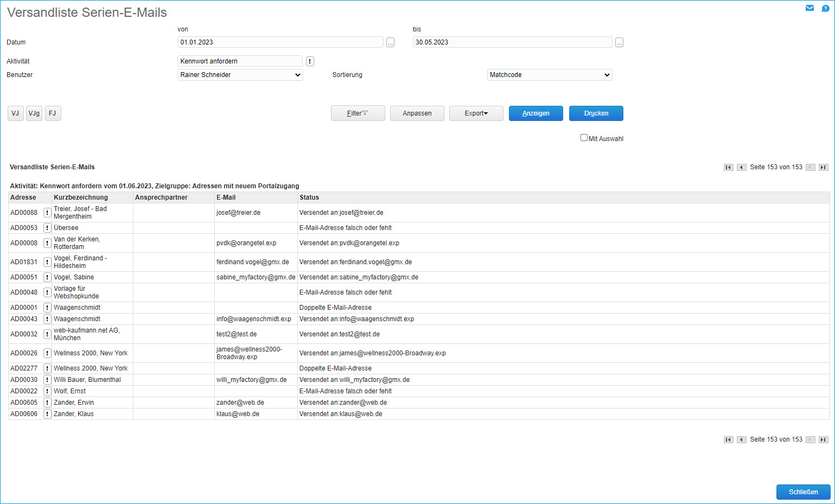Open the Filter button menu
This screenshot has height=504, width=835.
[x=358, y=113]
